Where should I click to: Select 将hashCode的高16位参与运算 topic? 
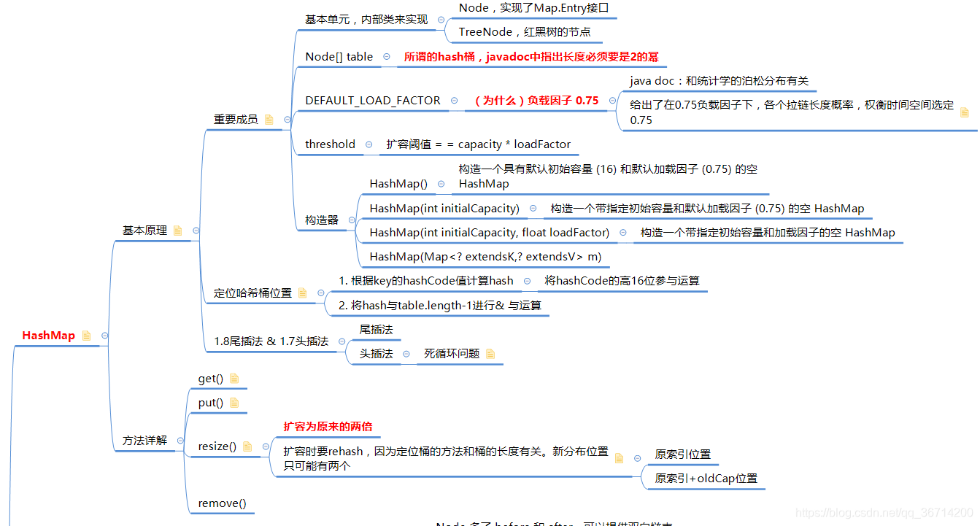(x=622, y=281)
